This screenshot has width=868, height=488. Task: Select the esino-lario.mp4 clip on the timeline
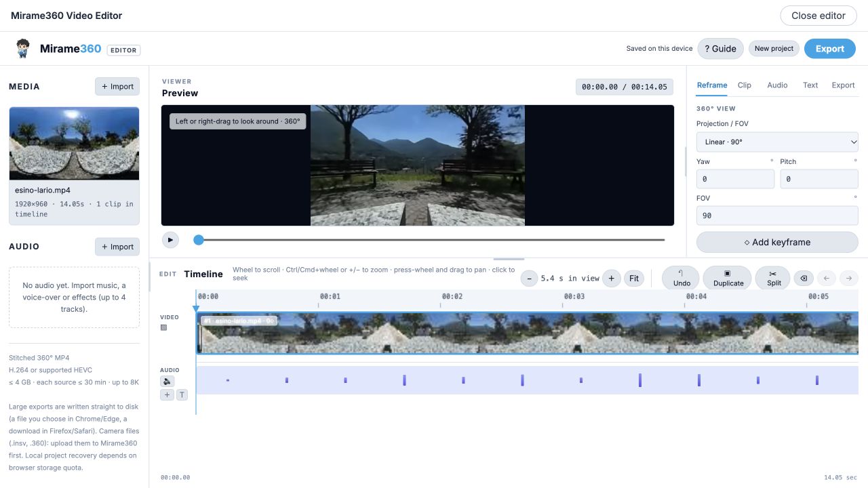click(528, 333)
